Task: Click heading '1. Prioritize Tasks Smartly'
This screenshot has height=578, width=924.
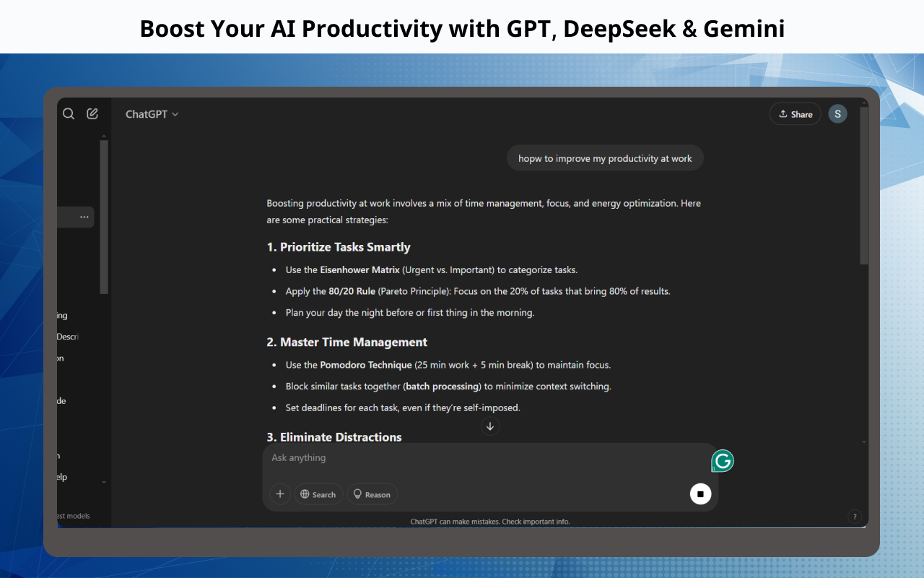Action: pos(339,247)
